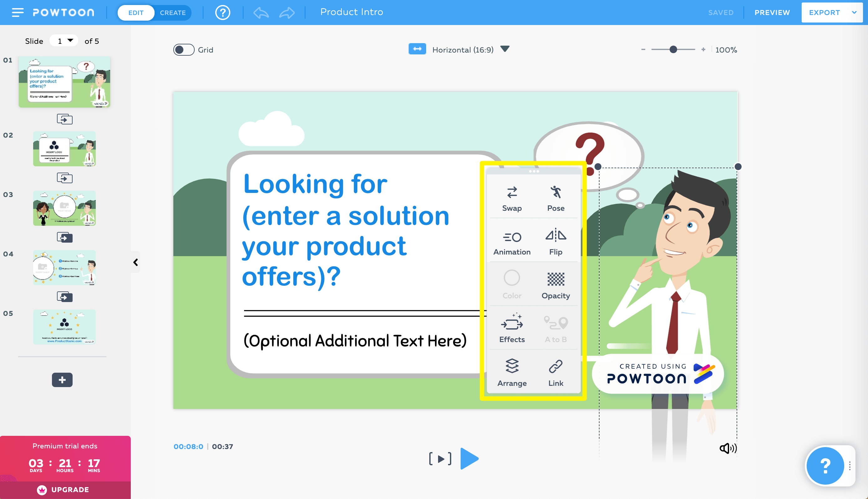
Task: Enable Color option for character
Action: coord(511,284)
